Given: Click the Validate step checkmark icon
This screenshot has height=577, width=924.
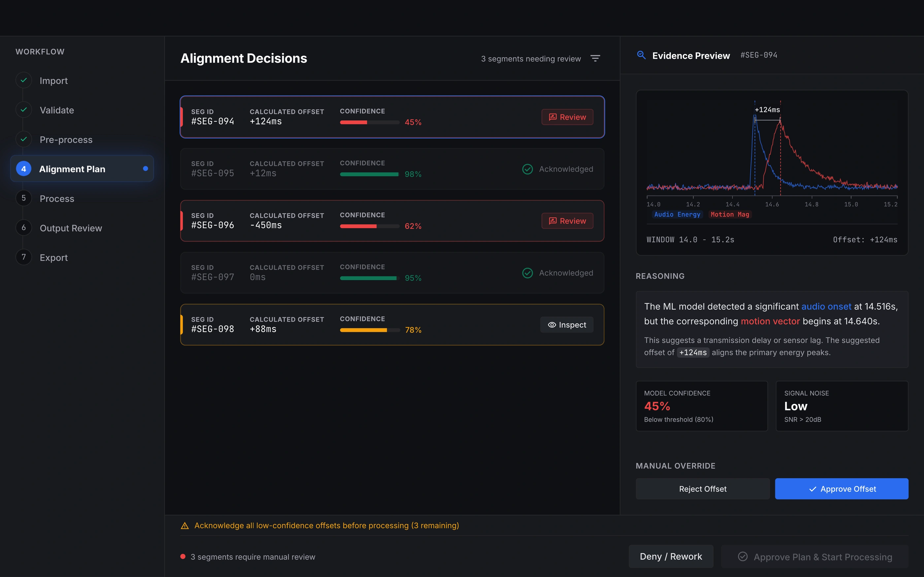Looking at the screenshot, I should click(24, 110).
